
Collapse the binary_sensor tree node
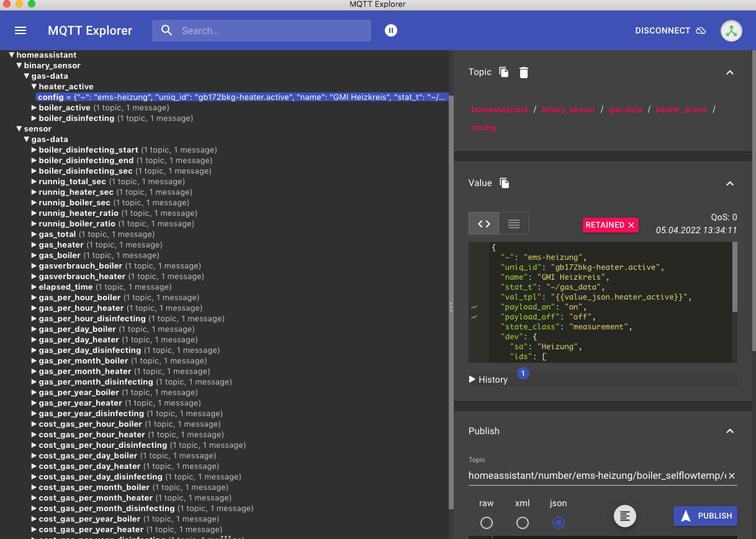(20, 66)
